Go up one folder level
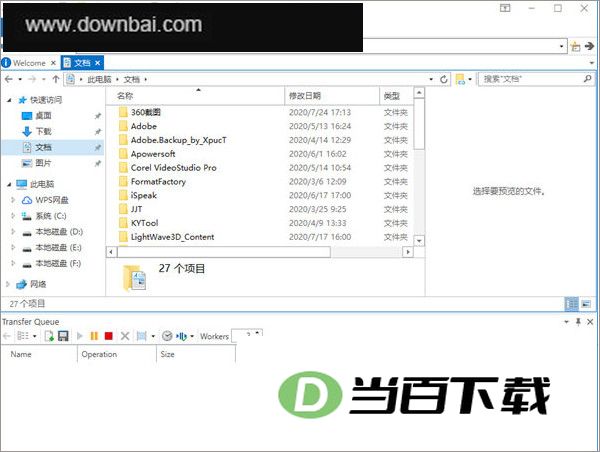The image size is (600, 452). (x=56, y=79)
